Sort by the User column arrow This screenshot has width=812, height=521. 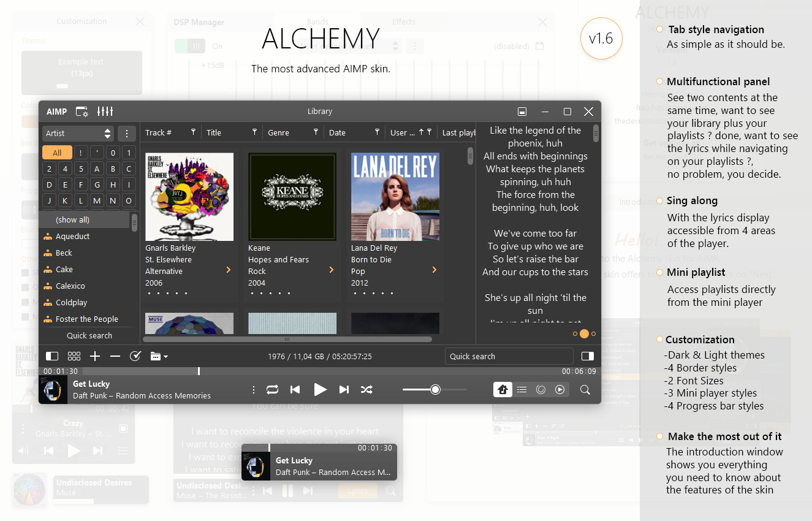(x=421, y=132)
